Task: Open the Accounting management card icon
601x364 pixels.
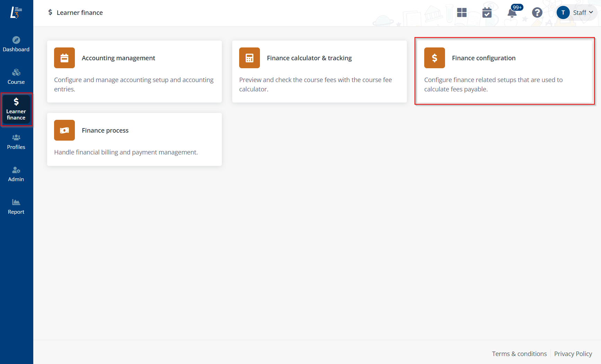Action: [64, 58]
